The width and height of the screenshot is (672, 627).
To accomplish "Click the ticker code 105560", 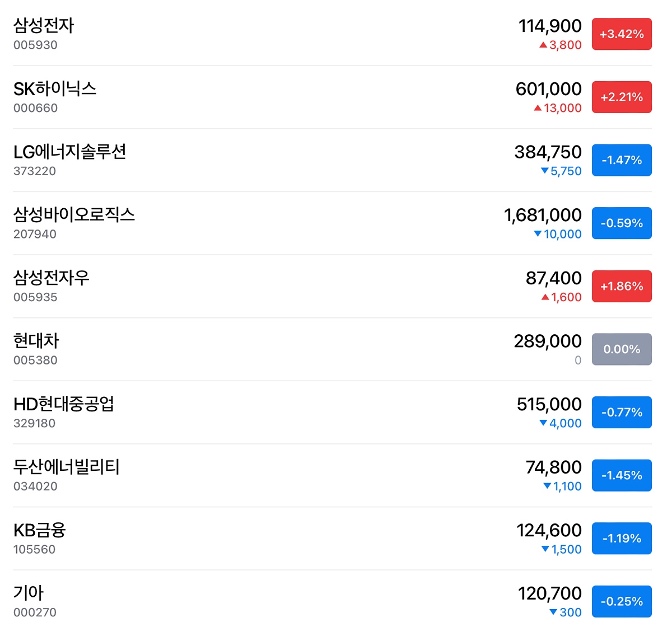I will 35,550.
